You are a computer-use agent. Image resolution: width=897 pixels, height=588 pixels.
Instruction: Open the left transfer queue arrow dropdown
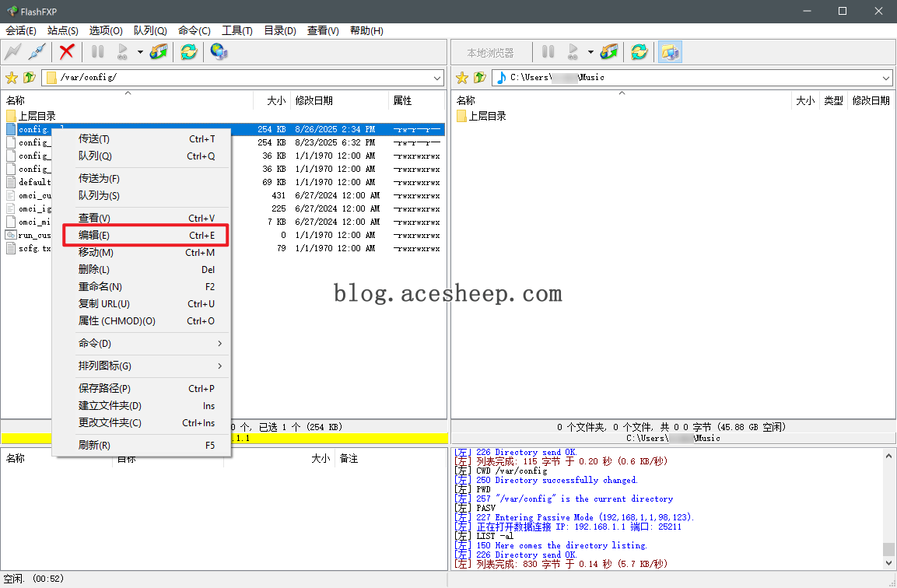(140, 52)
